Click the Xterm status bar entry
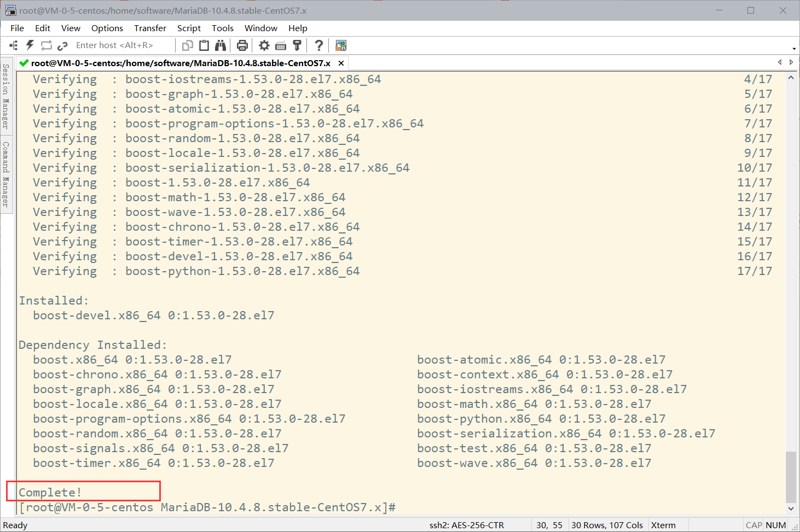The image size is (800, 532). point(663,525)
